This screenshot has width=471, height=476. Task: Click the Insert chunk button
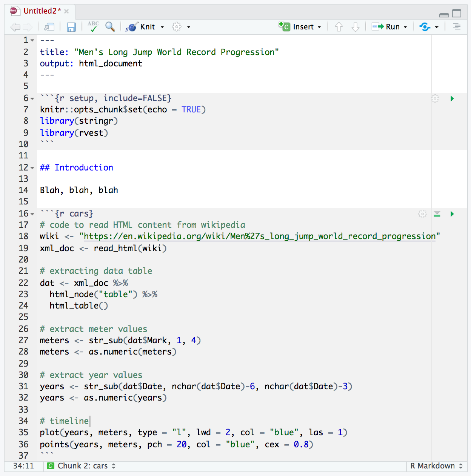coord(296,27)
